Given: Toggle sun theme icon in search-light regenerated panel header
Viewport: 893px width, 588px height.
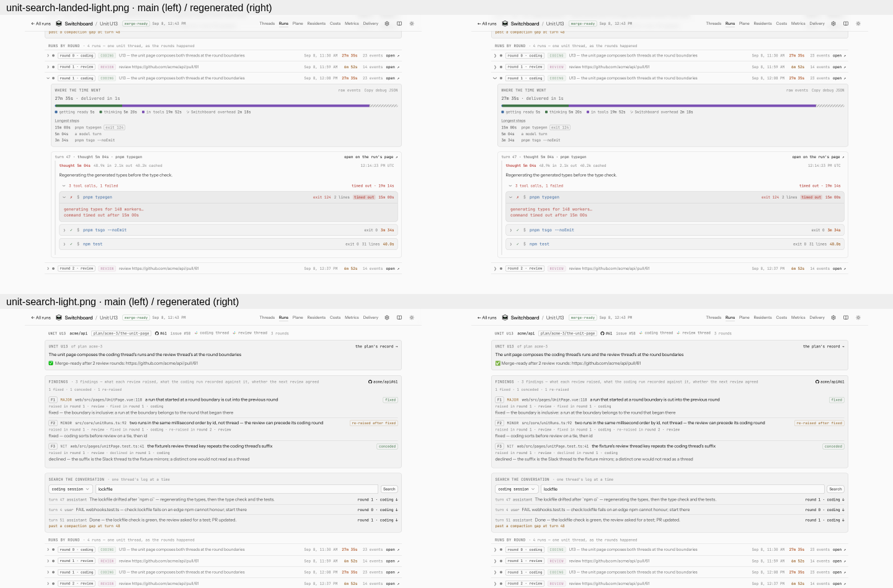Looking at the screenshot, I should [x=858, y=318].
